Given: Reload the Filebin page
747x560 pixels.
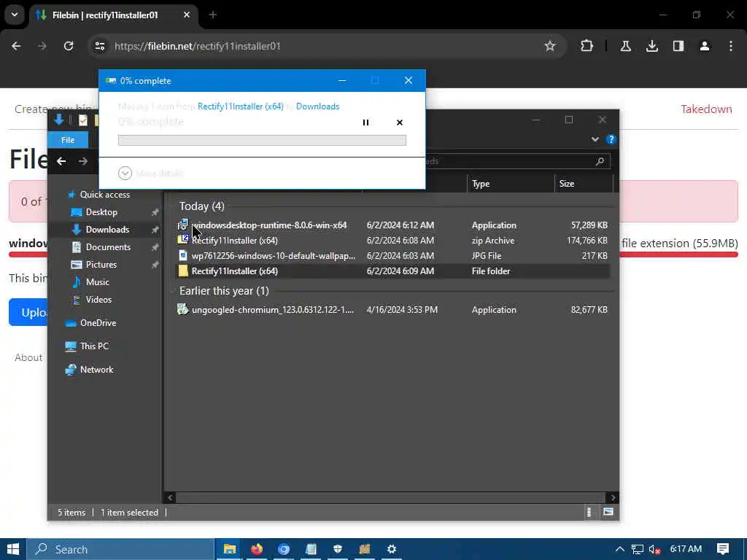Looking at the screenshot, I should (69, 46).
